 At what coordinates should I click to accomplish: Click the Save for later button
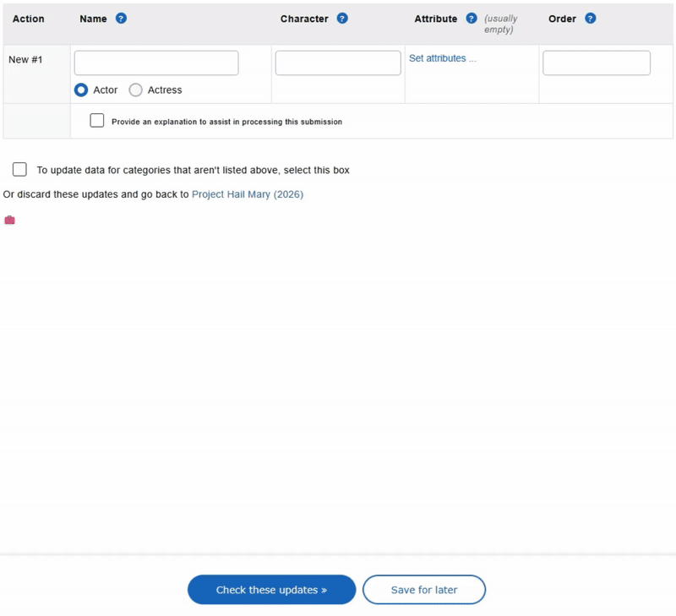coord(424,589)
